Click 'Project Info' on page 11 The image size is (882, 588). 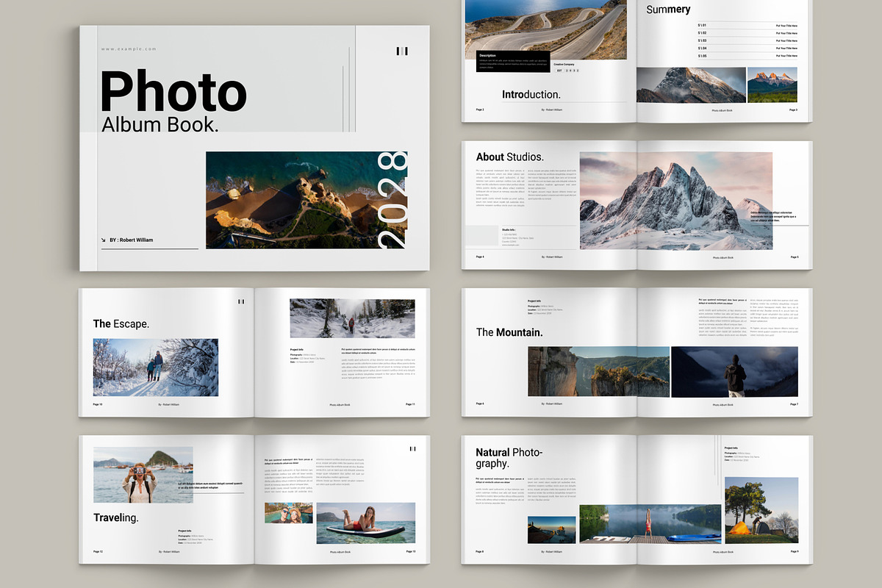pos(297,350)
